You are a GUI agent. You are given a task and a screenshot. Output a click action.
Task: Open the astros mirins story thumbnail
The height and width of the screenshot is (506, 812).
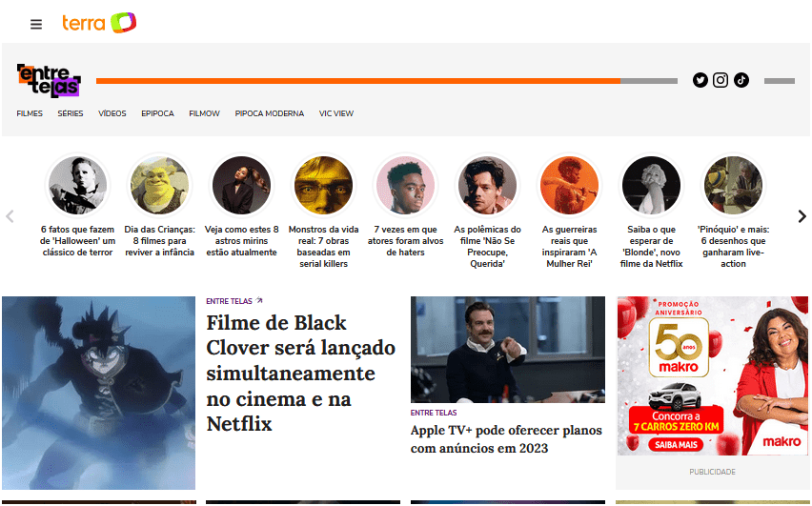pyautogui.click(x=241, y=186)
